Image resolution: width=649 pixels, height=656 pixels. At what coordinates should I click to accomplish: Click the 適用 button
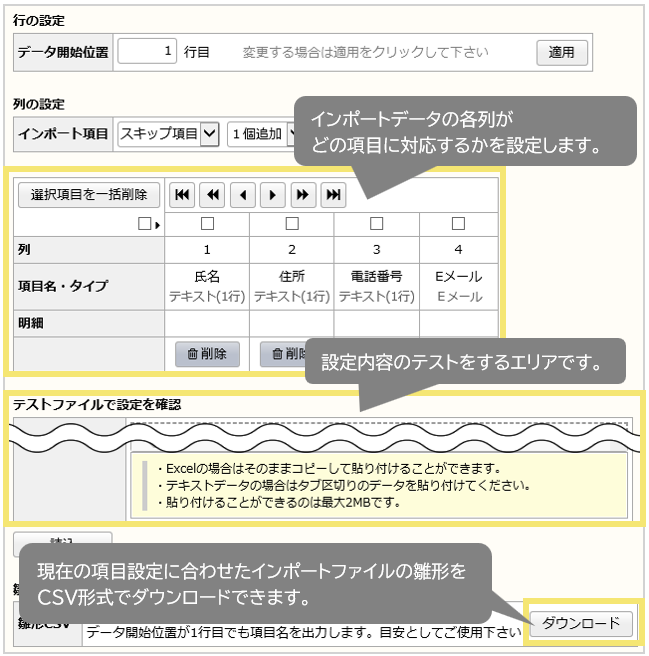click(561, 52)
